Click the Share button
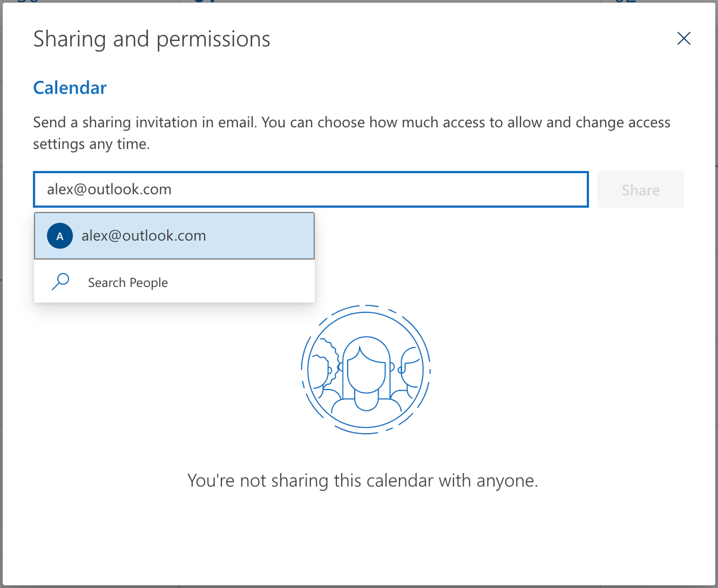Image resolution: width=718 pixels, height=588 pixels. [x=641, y=190]
